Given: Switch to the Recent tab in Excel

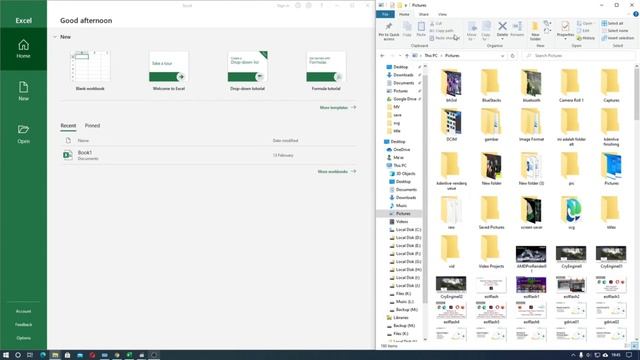Looking at the screenshot, I should pos(68,126).
